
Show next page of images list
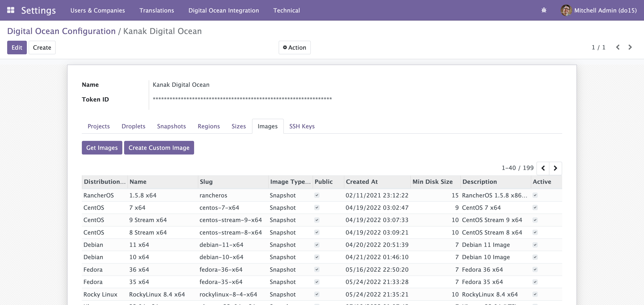click(555, 168)
